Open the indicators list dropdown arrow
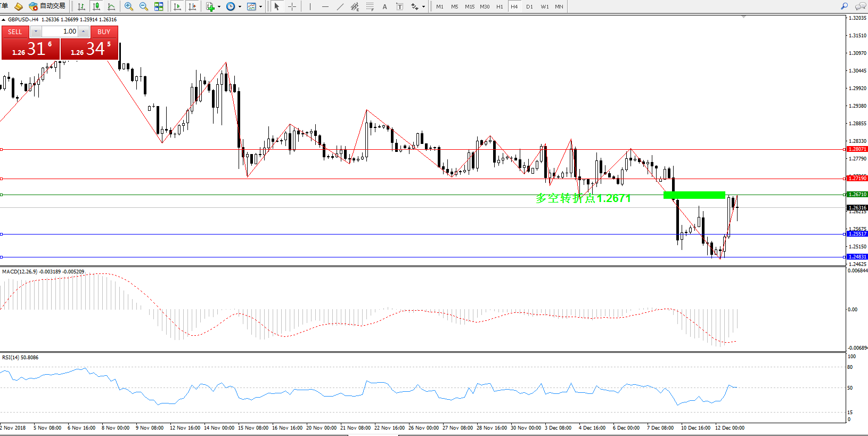The width and height of the screenshot is (868, 436). pyautogui.click(x=219, y=7)
